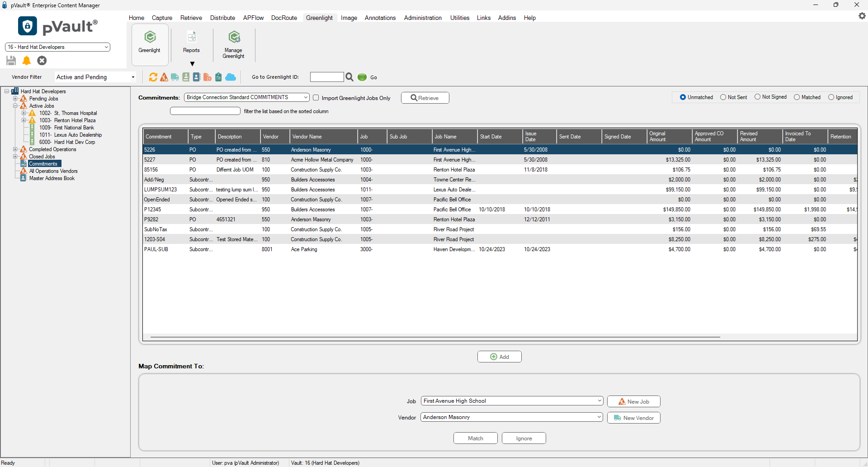Open the Commitments Bridge Connection Standard dropdown
Viewport: 868px width, 467px height.
point(247,97)
